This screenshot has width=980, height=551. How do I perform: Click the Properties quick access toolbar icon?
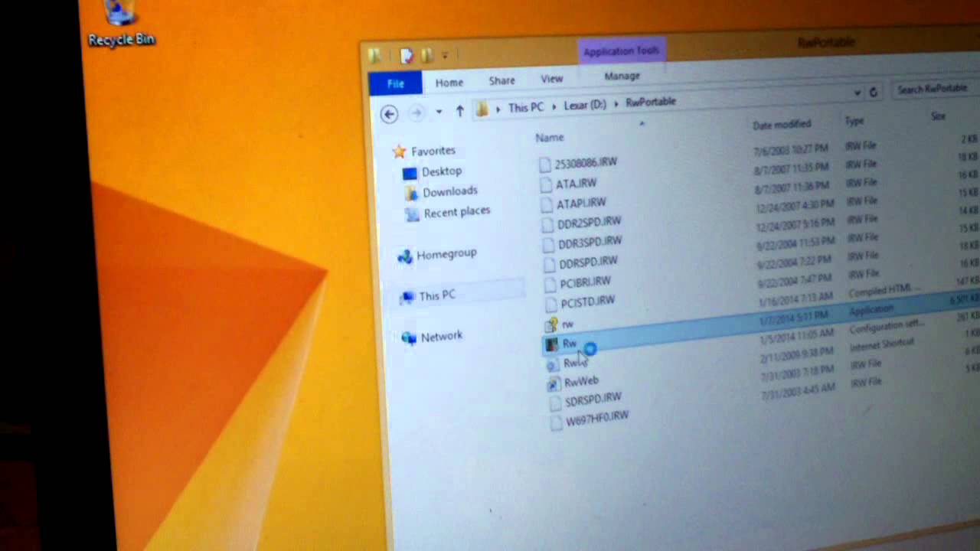coord(407,55)
